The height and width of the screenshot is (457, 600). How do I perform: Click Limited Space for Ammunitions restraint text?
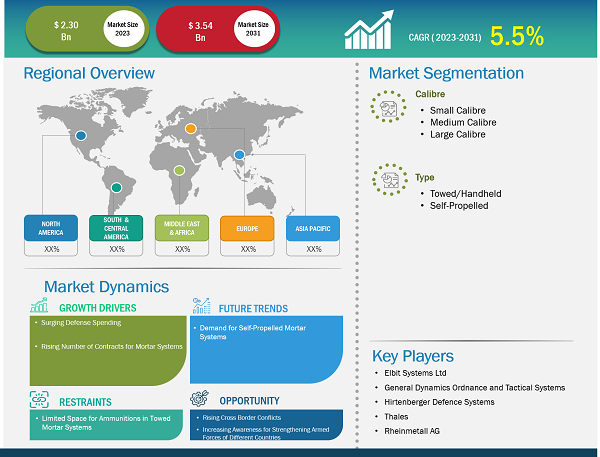[106, 423]
